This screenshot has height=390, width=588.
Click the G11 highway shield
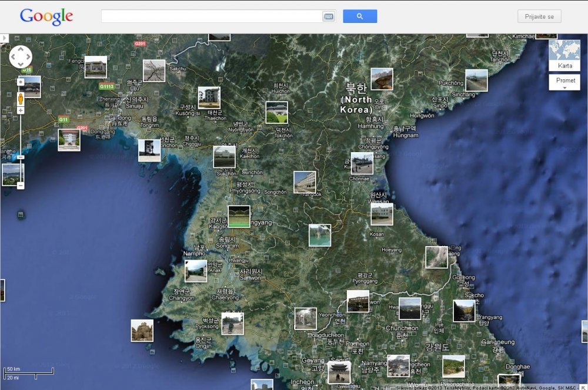(x=64, y=119)
